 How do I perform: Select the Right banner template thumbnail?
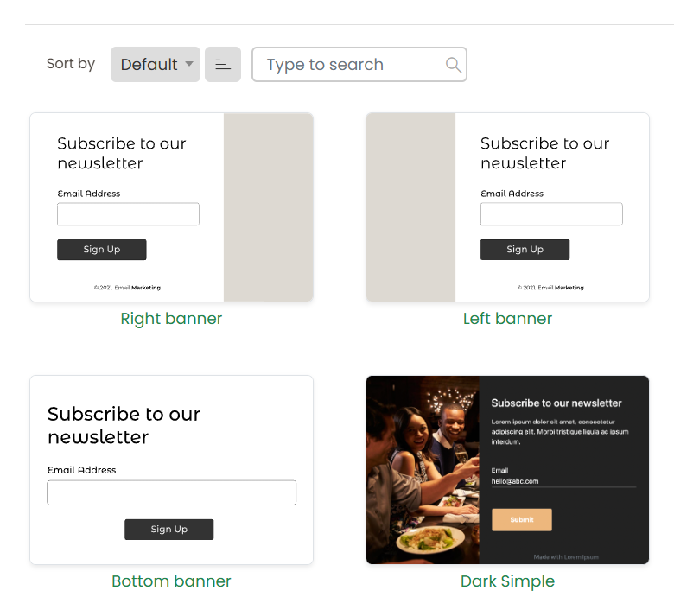[171, 207]
